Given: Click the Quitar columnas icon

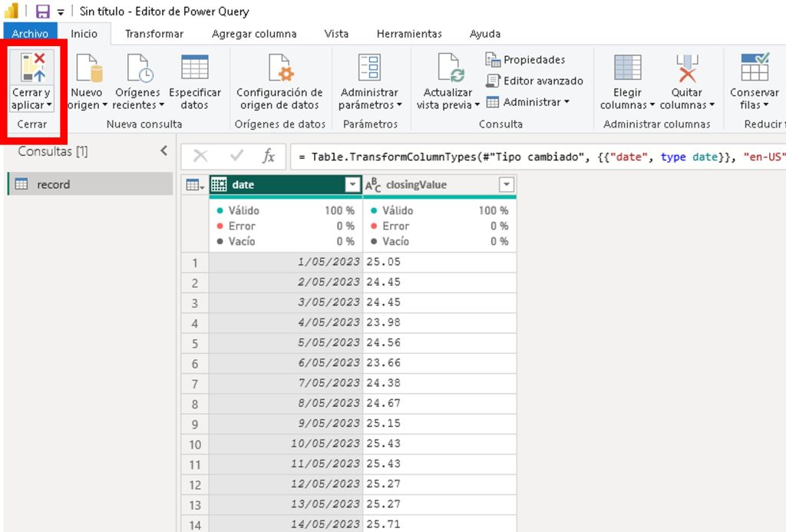Looking at the screenshot, I should (x=687, y=68).
